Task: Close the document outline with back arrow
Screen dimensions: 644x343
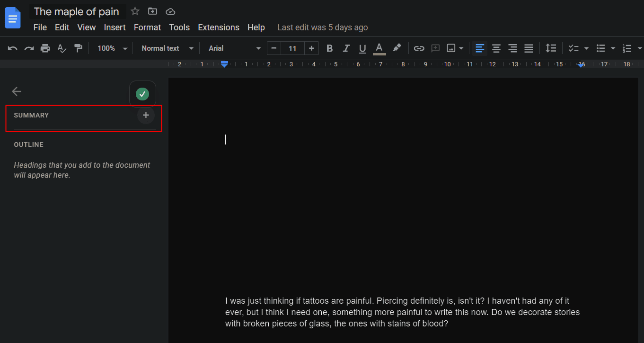Action: tap(17, 91)
